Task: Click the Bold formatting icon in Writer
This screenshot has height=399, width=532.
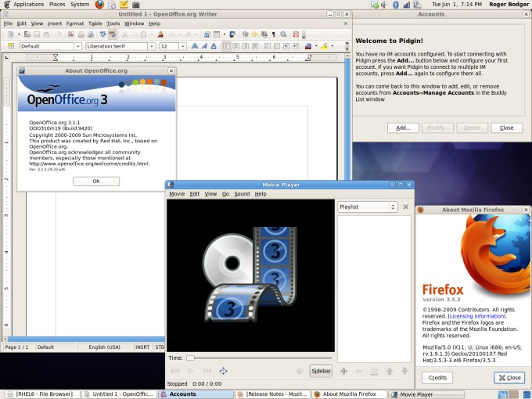Action: pos(196,46)
